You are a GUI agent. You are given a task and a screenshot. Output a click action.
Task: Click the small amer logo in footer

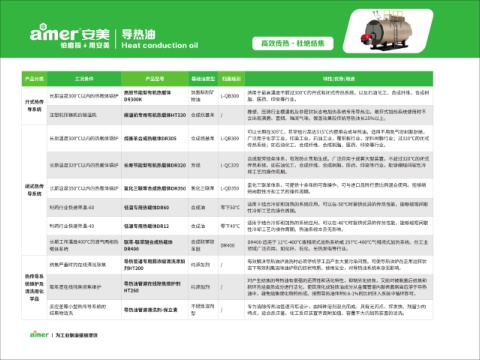point(39,334)
